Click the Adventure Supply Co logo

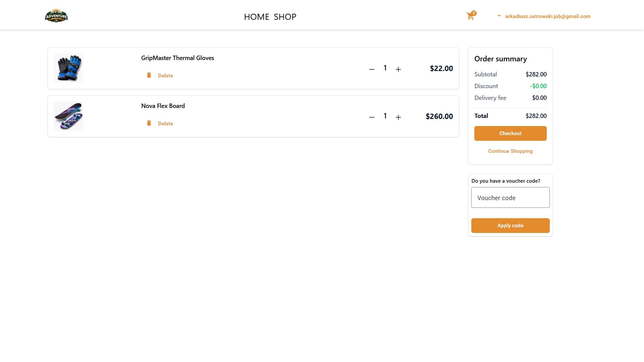tap(56, 15)
